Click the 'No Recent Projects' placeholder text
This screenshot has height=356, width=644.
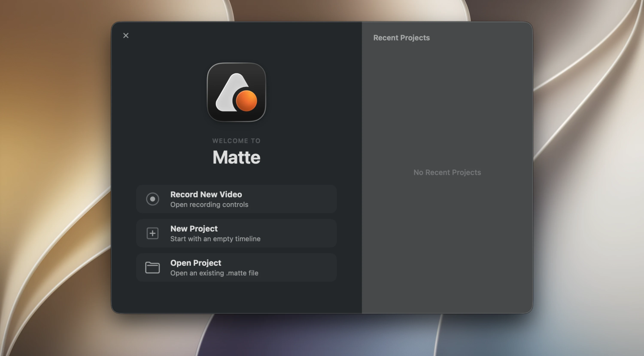click(x=447, y=172)
